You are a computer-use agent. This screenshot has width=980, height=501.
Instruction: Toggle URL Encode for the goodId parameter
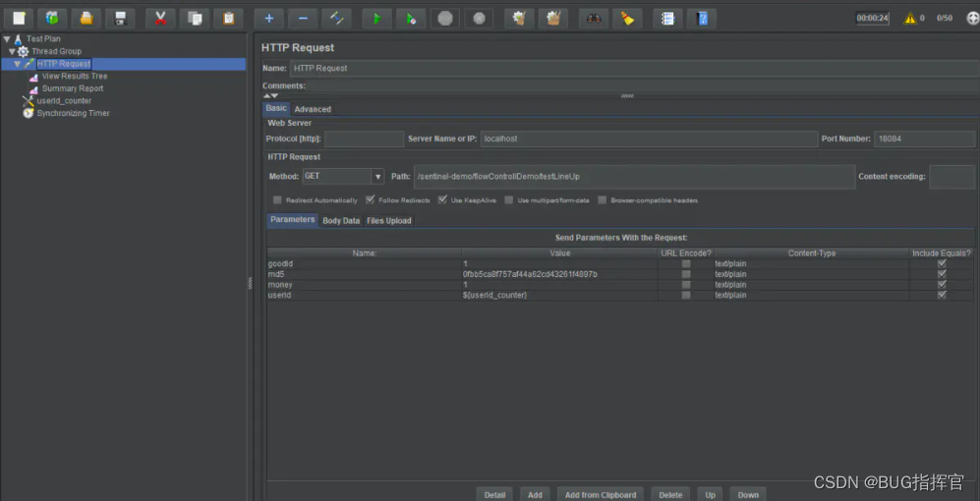point(686,263)
